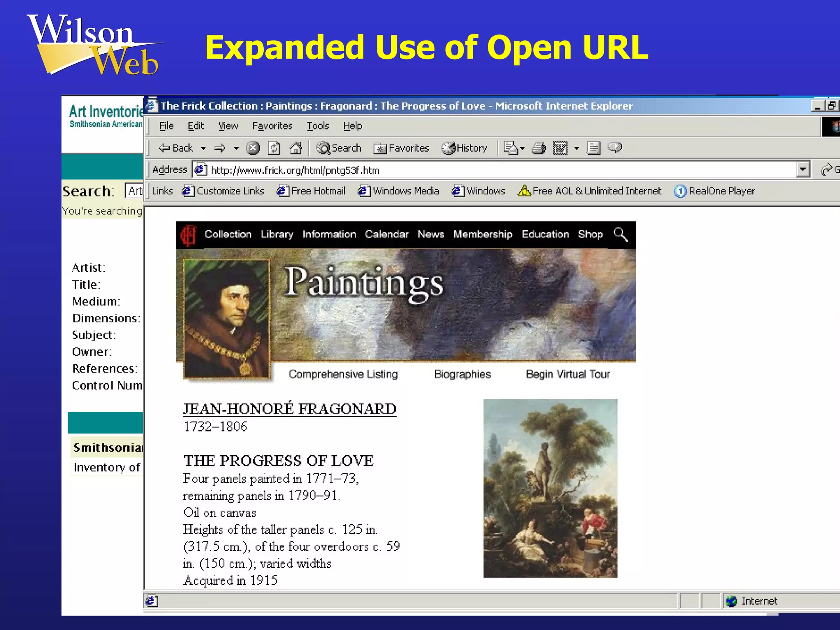Image resolution: width=840 pixels, height=630 pixels.
Task: Click the Progress of Love painting thumbnail
Action: point(550,488)
